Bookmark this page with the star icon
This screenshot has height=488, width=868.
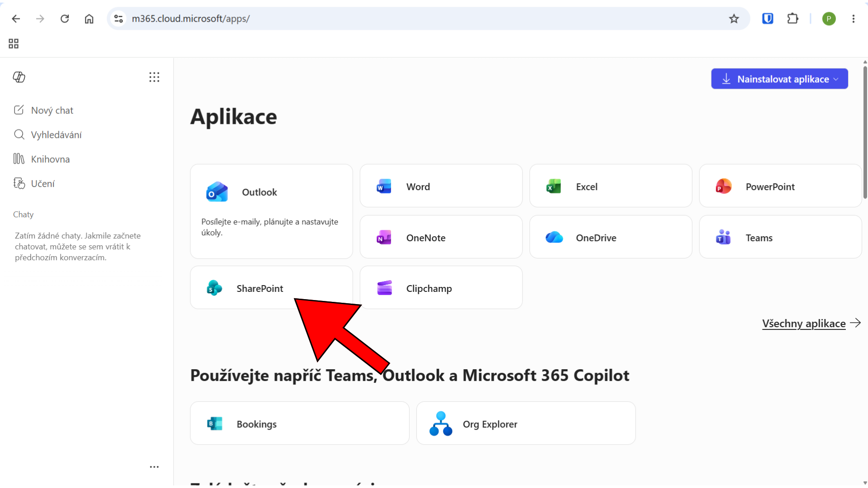tap(734, 19)
